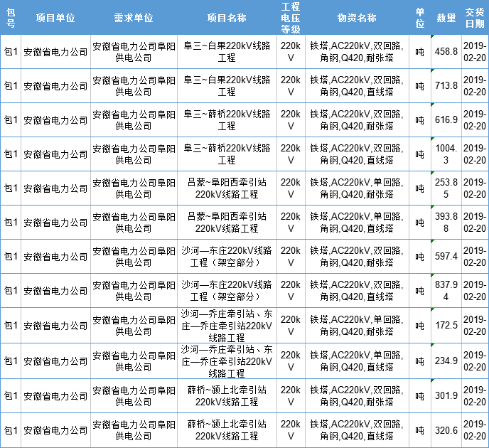Click quantity cell 320.6
Screen dimensions: 489x448
(x=446, y=430)
